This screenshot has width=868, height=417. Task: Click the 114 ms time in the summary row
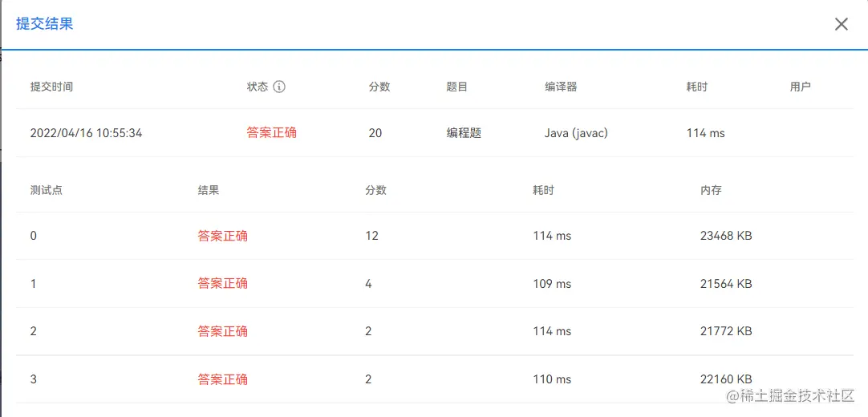[706, 133]
